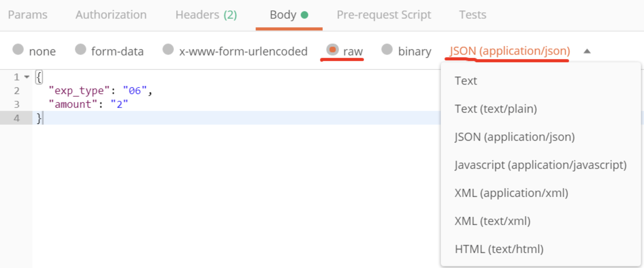644x268 pixels.
Task: Click the "amount" line in the editor
Action: (x=88, y=104)
